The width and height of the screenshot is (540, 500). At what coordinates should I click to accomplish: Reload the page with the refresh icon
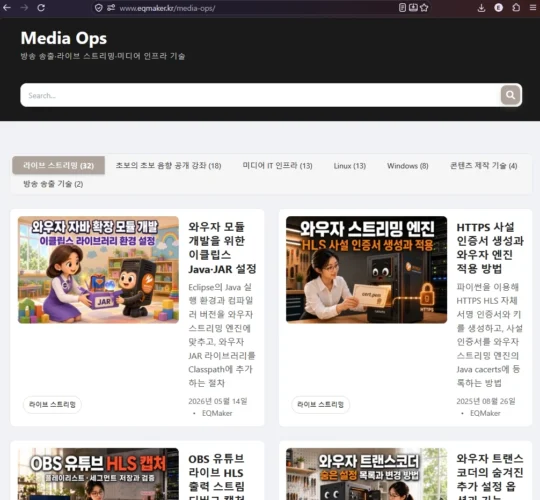41,8
